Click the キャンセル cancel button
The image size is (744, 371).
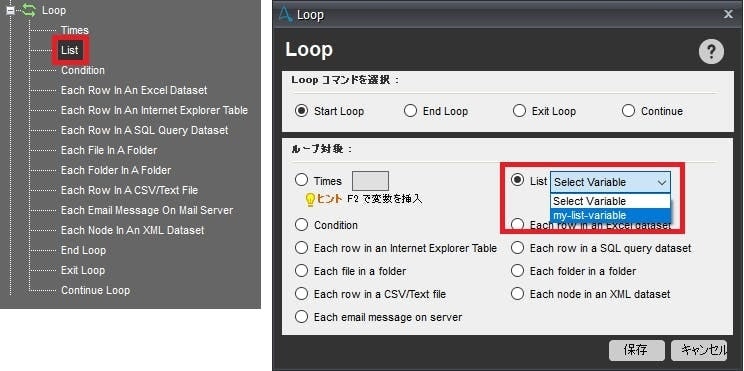tap(699, 350)
